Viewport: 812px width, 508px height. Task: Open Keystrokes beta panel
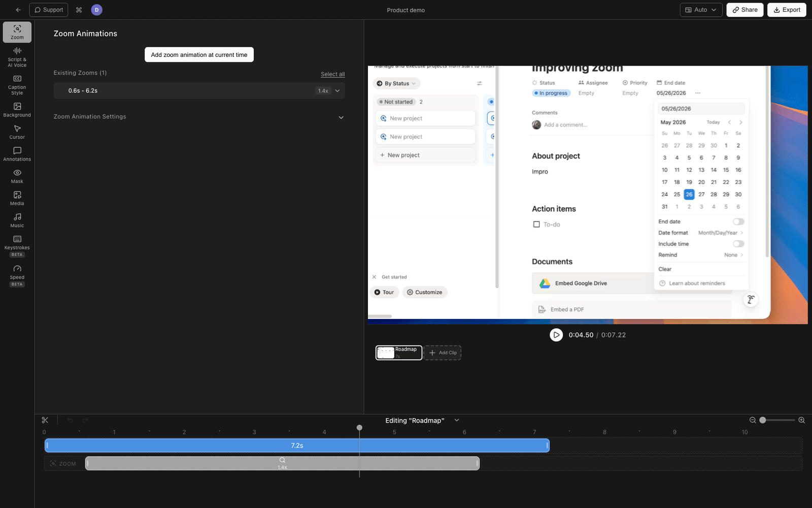tap(17, 246)
